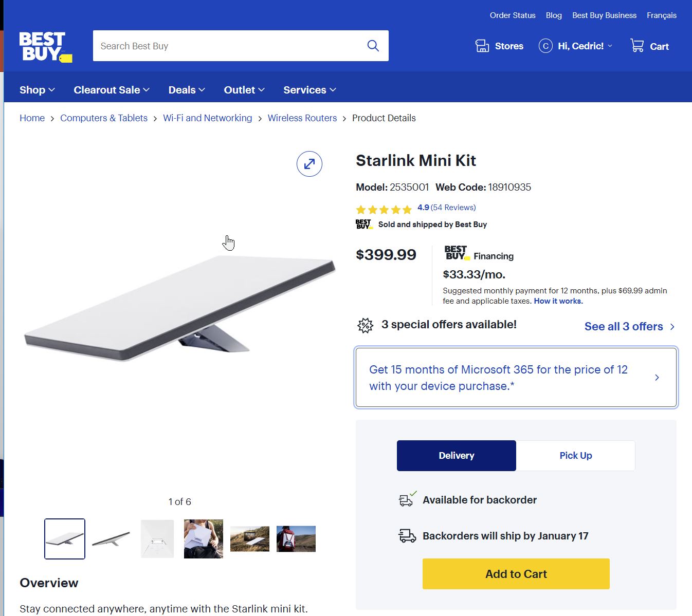Viewport: 692px width, 616px height.
Task: Click the special offers badge icon
Action: tap(365, 325)
